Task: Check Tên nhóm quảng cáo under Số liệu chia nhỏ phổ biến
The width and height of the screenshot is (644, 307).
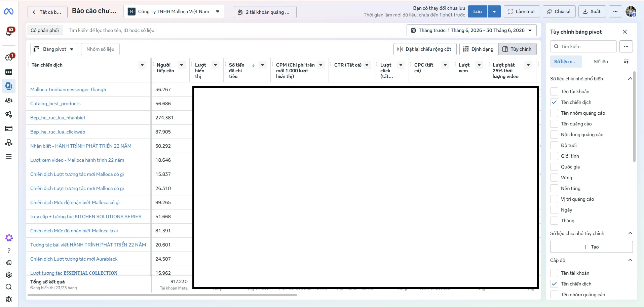Action: click(554, 113)
